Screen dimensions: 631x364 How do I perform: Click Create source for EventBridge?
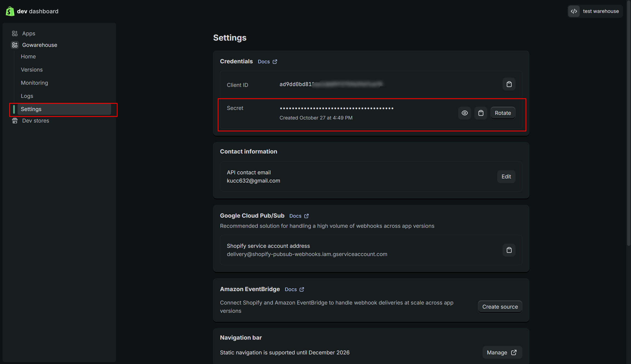click(500, 307)
